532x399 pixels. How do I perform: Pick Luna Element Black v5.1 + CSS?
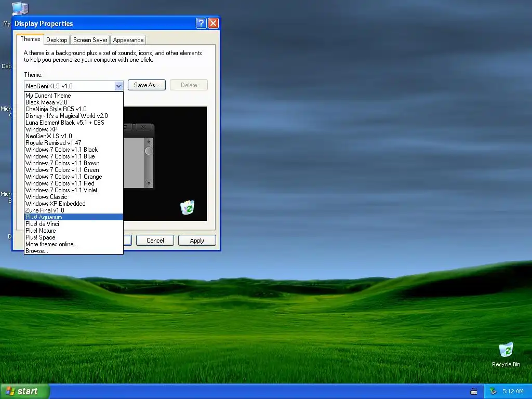(74, 123)
